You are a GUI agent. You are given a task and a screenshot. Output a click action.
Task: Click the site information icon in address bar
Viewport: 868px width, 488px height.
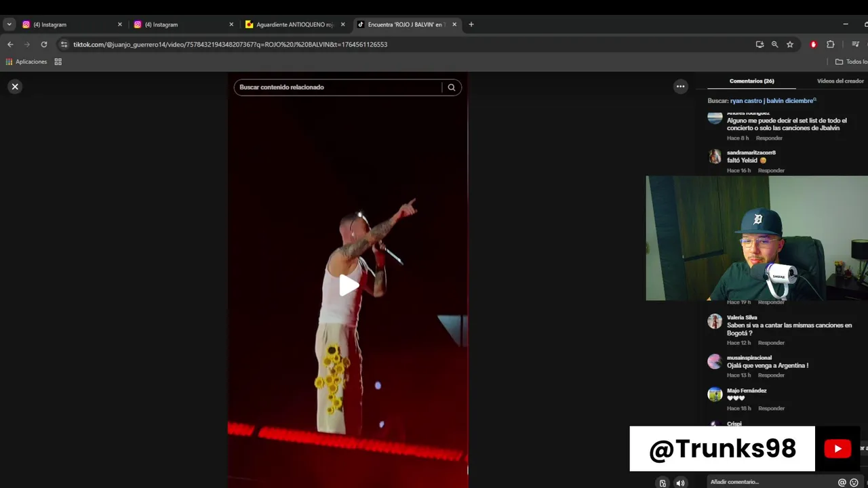(x=64, y=44)
